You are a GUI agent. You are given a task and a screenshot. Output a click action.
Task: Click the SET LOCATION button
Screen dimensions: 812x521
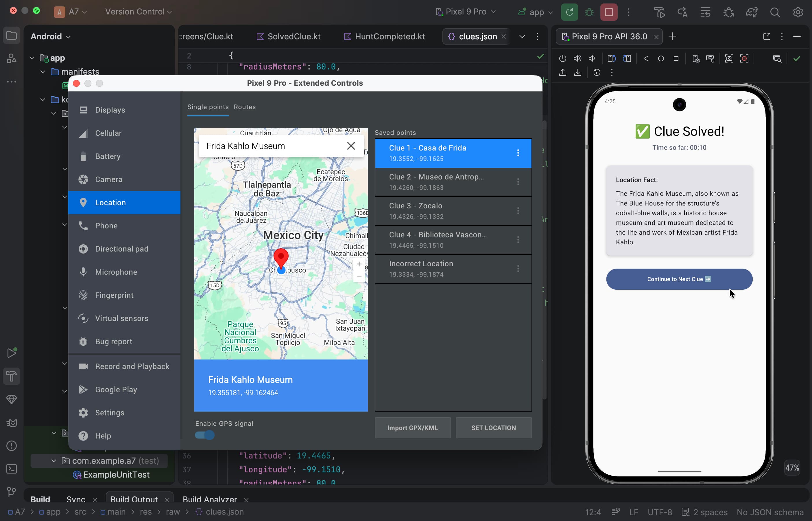click(494, 428)
